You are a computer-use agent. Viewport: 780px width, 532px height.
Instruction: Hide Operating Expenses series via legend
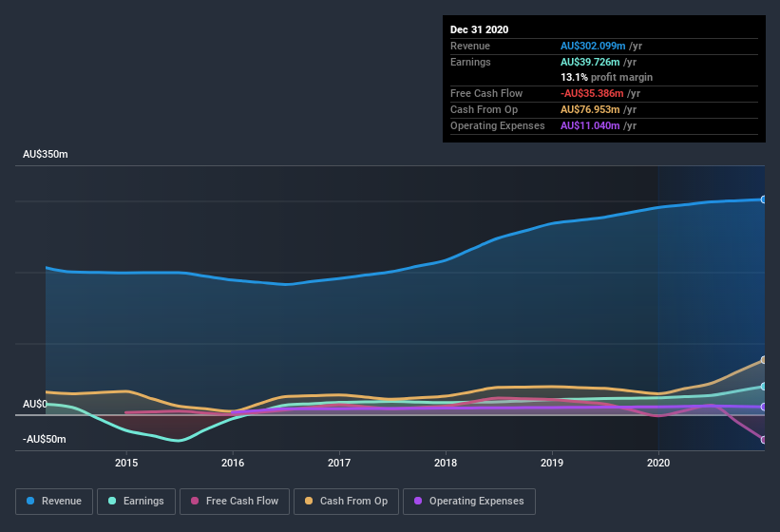[x=469, y=501]
